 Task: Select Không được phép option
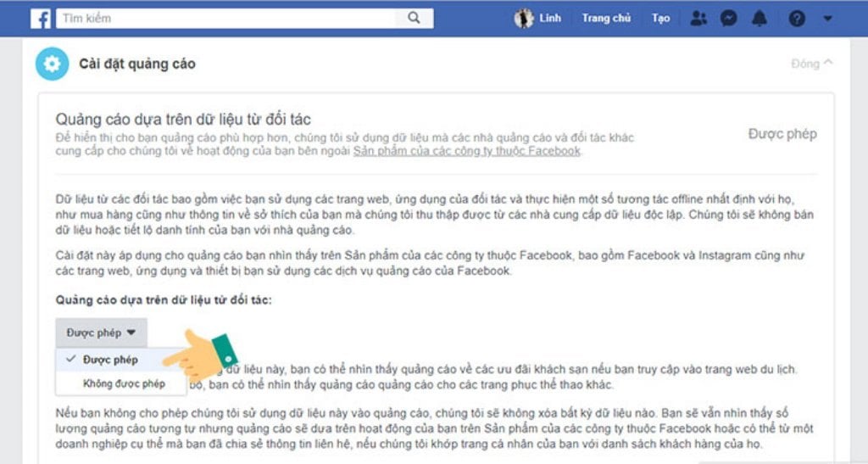(120, 383)
